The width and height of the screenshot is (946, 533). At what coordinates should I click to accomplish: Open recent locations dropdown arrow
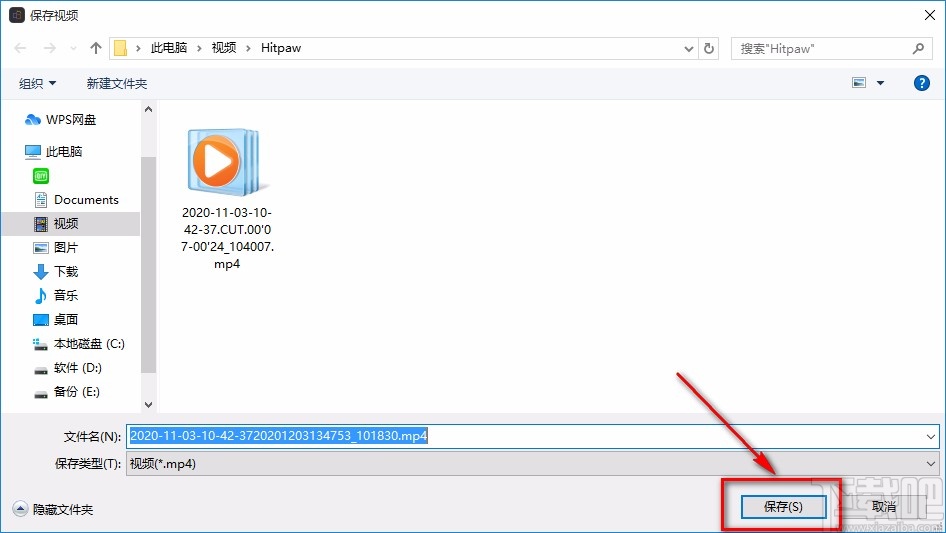pos(73,48)
